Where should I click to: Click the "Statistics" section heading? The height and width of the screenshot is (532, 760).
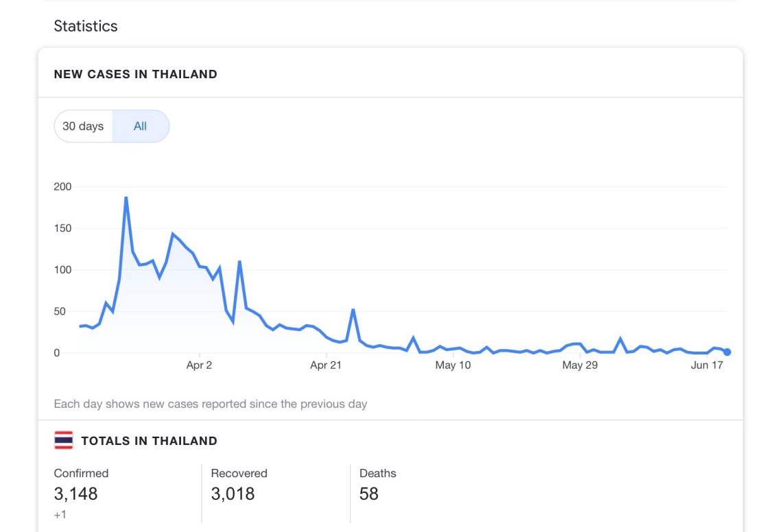pyautogui.click(x=86, y=26)
